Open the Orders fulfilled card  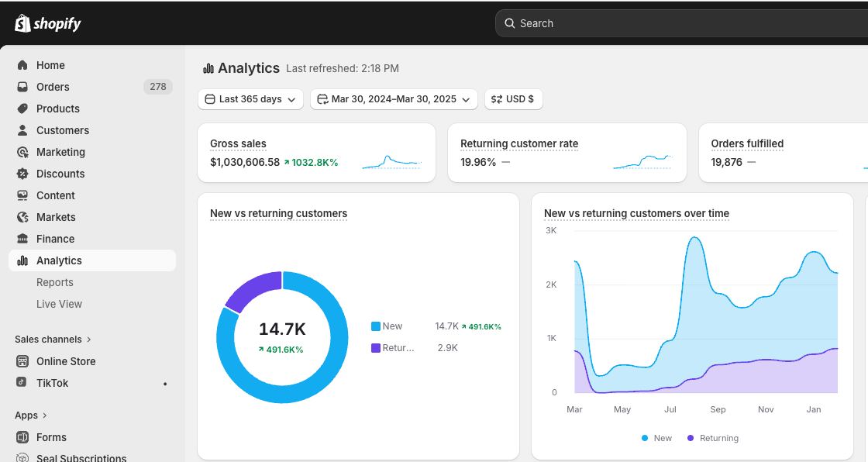coord(784,153)
